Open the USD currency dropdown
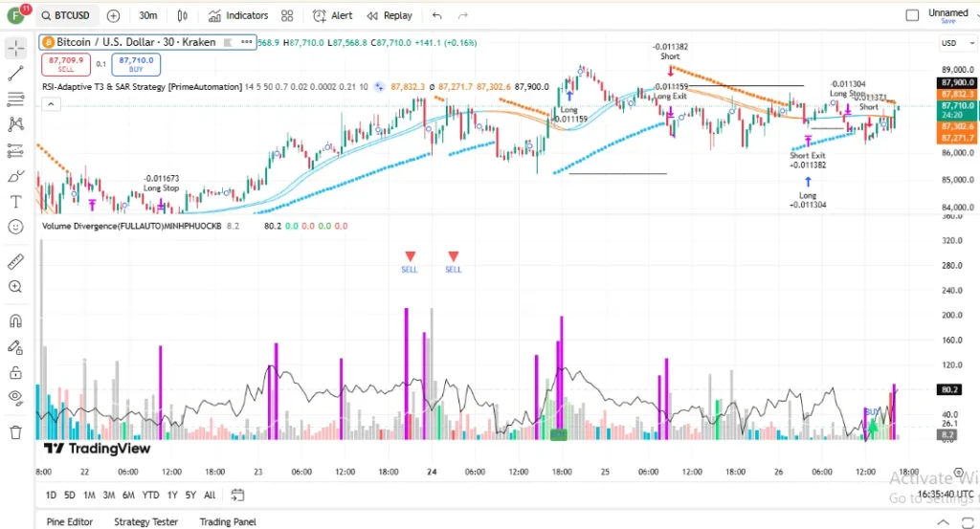 [957, 43]
